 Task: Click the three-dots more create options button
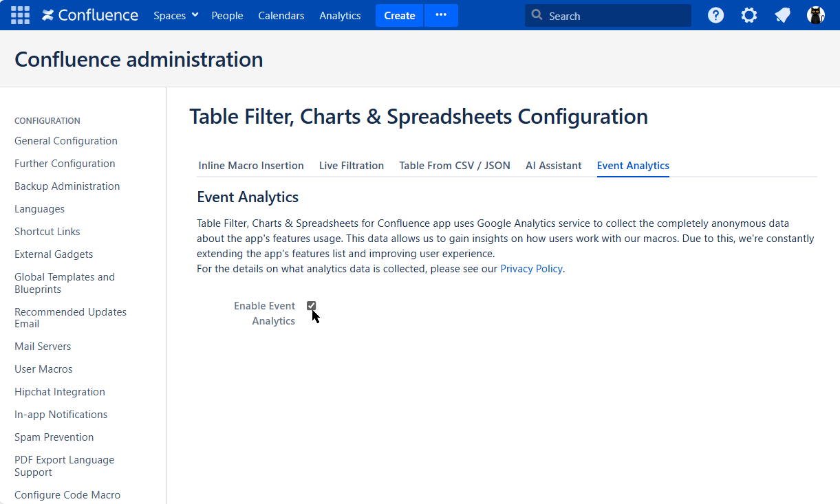click(441, 15)
